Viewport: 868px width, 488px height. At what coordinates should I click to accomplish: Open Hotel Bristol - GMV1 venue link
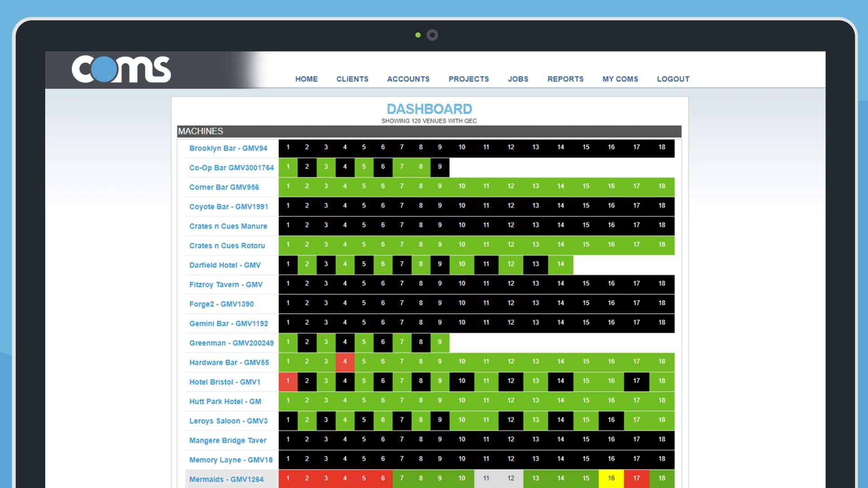point(225,382)
